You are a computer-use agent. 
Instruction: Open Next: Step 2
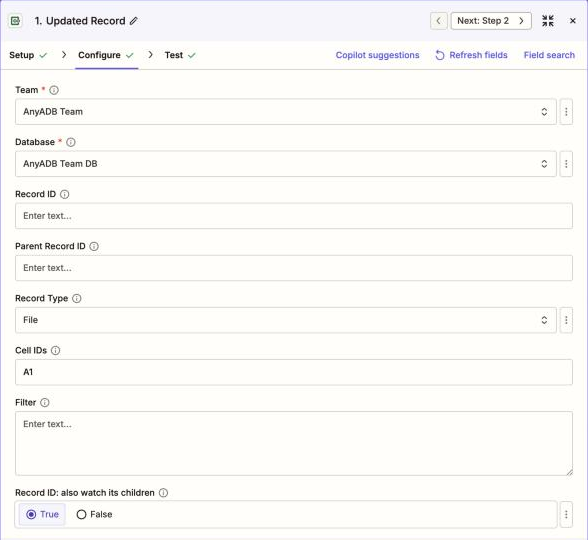tap(491, 21)
